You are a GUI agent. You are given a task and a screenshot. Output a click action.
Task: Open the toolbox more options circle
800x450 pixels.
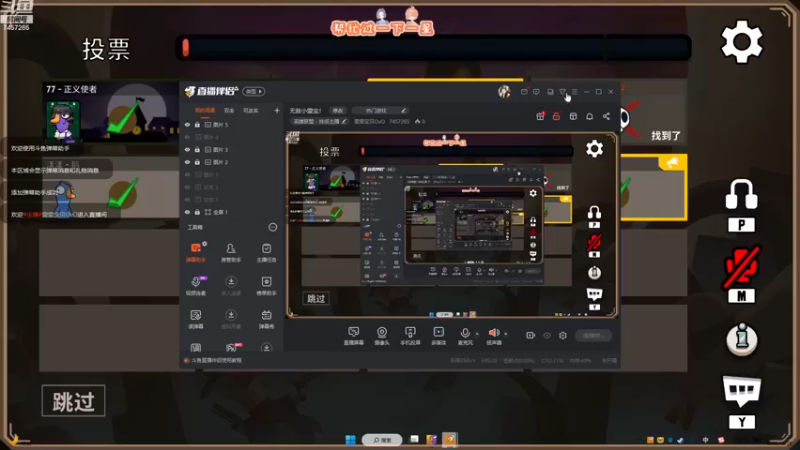pyautogui.click(x=273, y=227)
